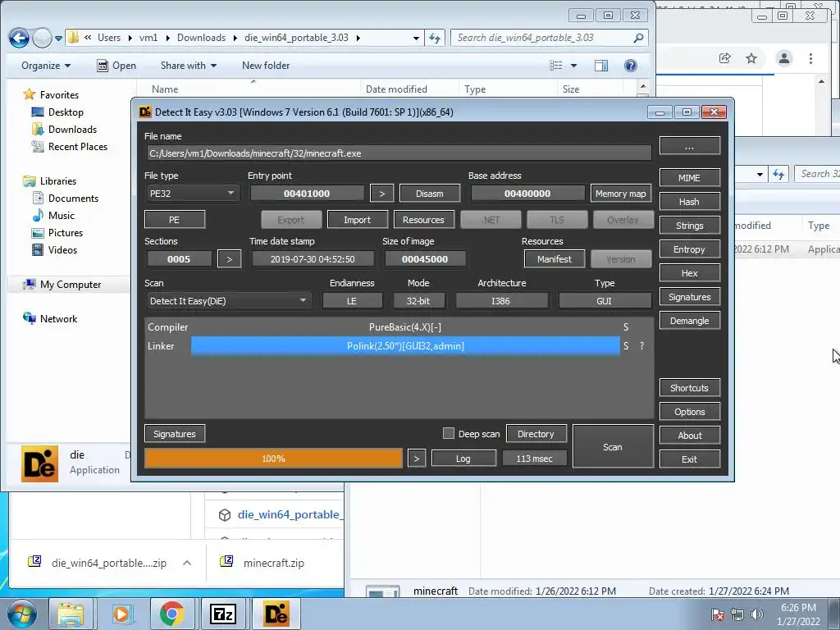The image size is (840, 630).
Task: Click the Explorer change view icon
Action: pyautogui.click(x=556, y=66)
